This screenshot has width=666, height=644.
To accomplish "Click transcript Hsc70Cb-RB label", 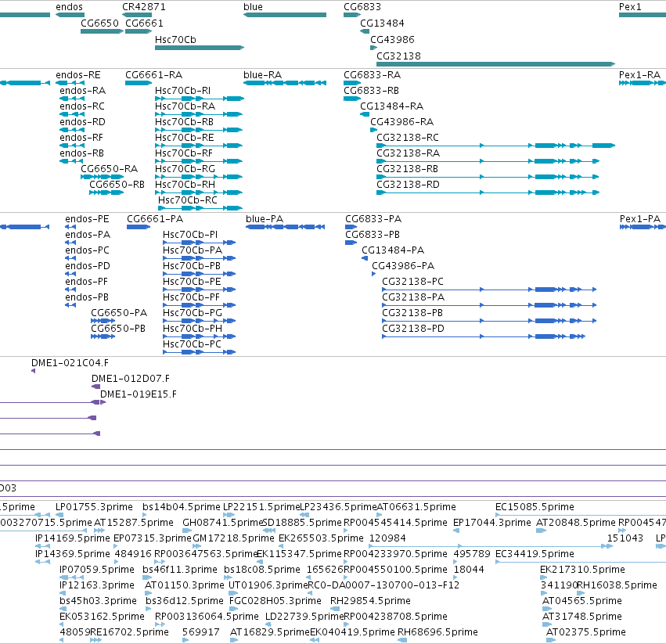I will pyautogui.click(x=185, y=122).
